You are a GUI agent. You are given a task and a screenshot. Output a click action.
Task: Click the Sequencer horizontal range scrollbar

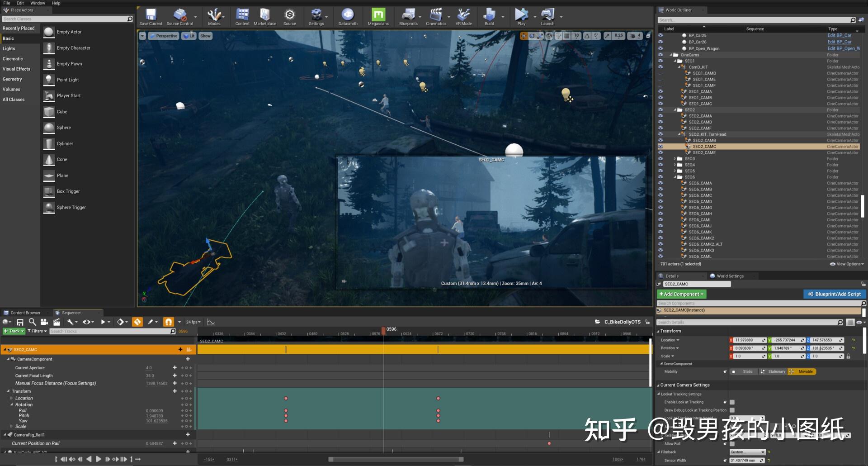point(396,459)
